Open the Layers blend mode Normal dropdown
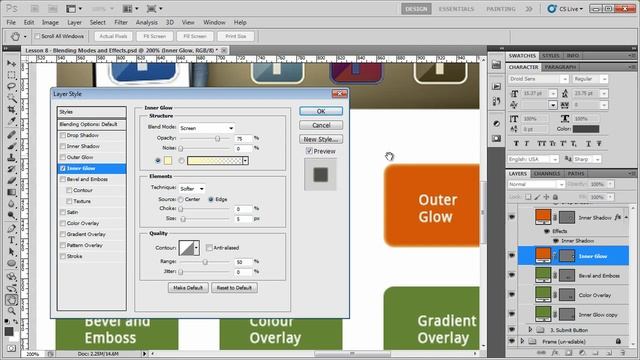The height and width of the screenshot is (360, 640). 536,184
